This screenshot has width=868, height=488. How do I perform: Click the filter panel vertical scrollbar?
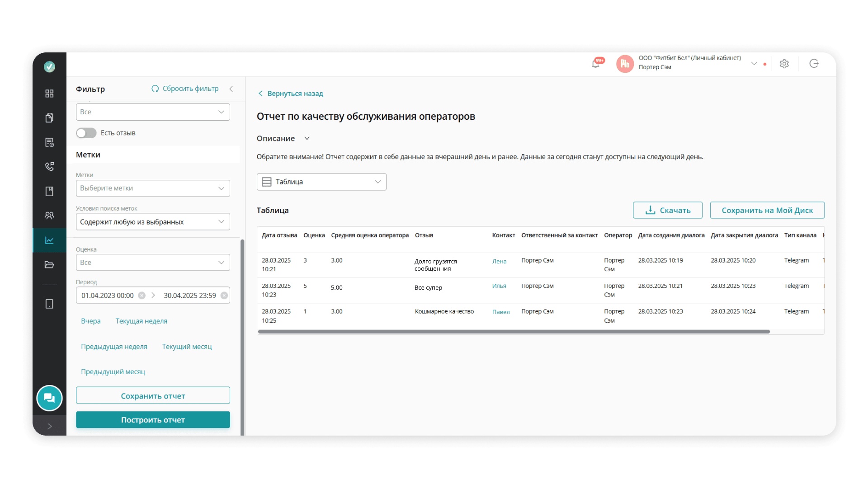(242, 337)
